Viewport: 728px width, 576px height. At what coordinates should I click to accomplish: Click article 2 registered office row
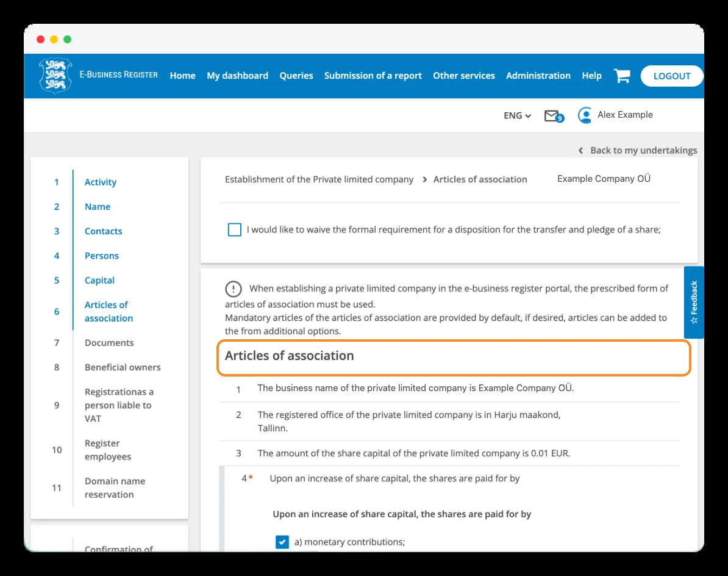(449, 421)
